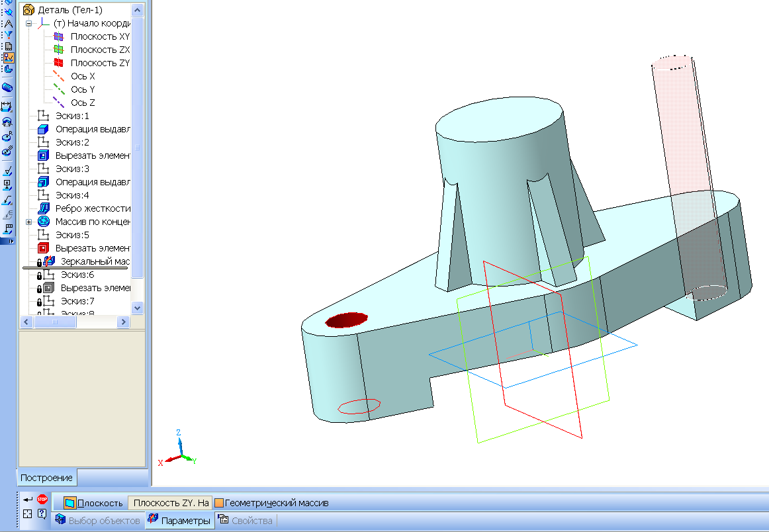
Task: Click the compass (geometry) icon in the left toolbar
Action: [x=8, y=24]
